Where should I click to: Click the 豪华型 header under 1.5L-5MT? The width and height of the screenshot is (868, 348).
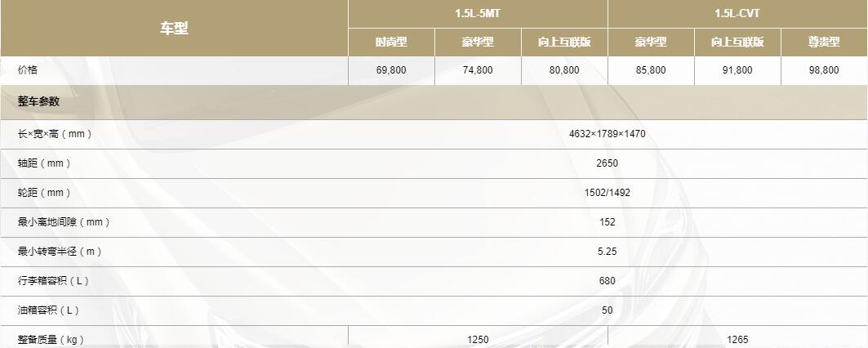click(478, 42)
